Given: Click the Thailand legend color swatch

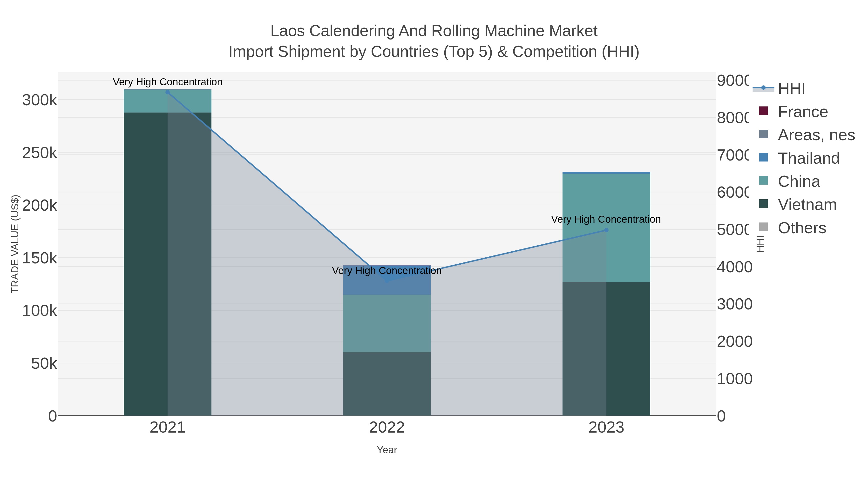Looking at the screenshot, I should (x=764, y=157).
